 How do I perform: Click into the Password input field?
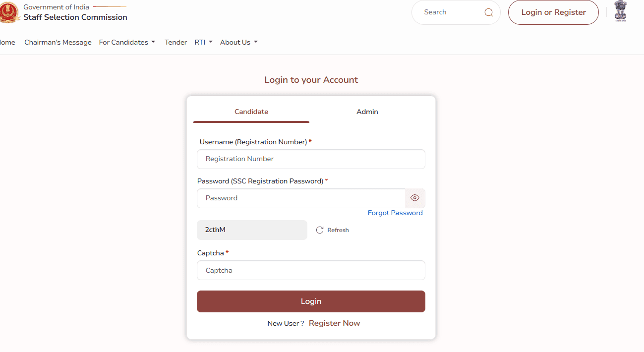301,198
